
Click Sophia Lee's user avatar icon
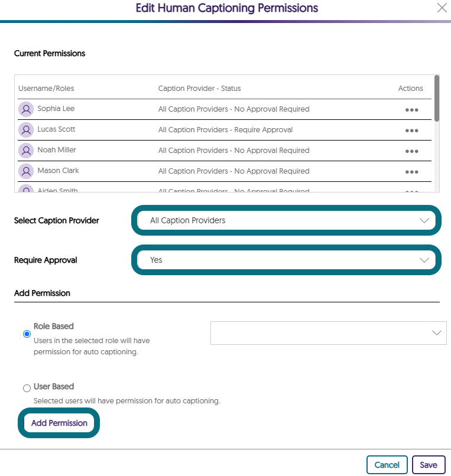[26, 109]
